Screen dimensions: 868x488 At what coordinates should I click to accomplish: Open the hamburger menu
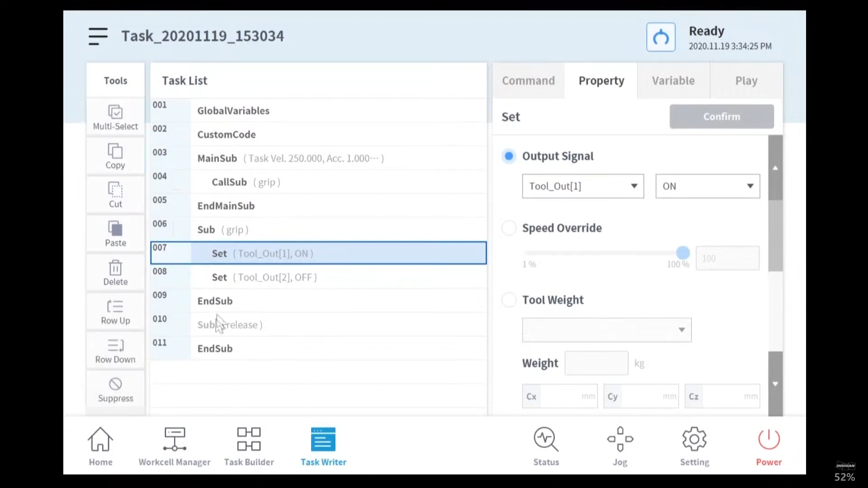pyautogui.click(x=98, y=36)
